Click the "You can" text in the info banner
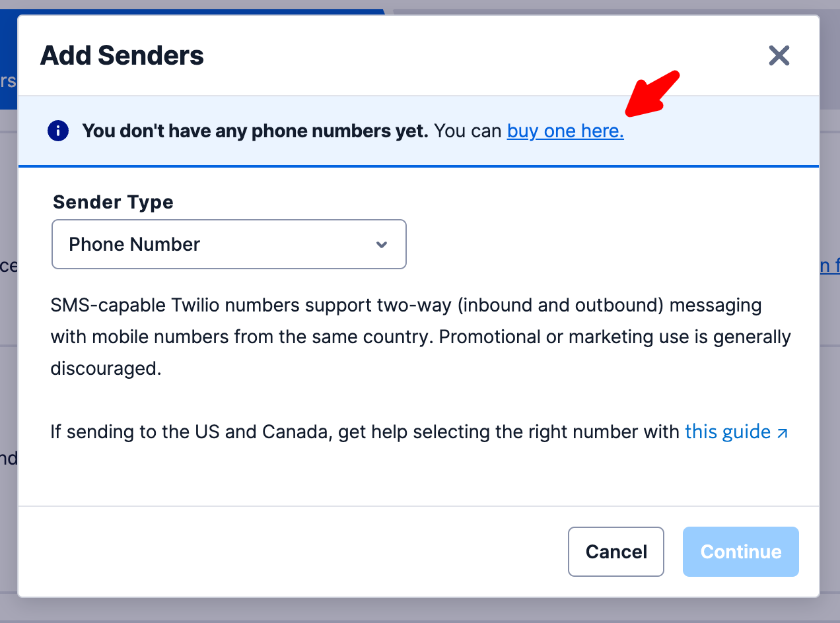 (x=468, y=131)
